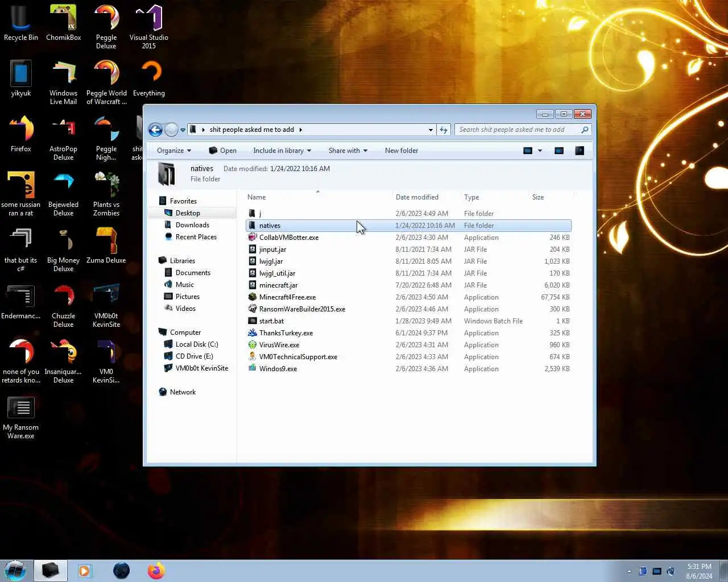Select Documents library
Viewport: 728px width, 582px height.
click(193, 273)
